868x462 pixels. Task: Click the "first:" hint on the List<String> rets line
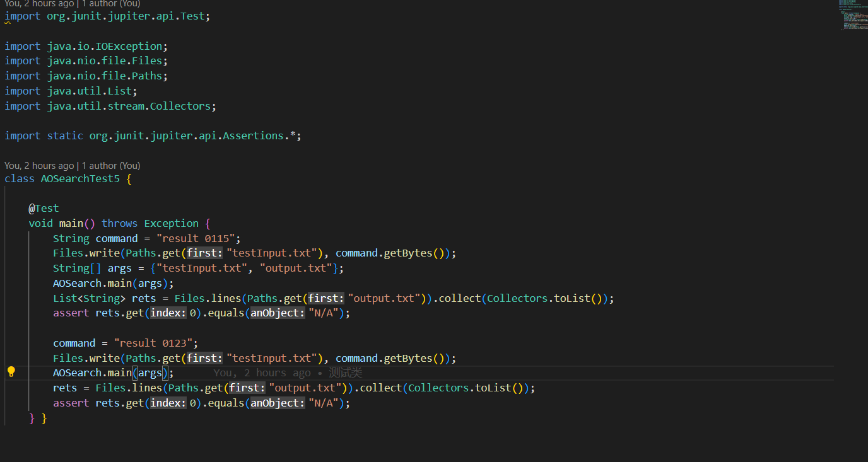pyautogui.click(x=326, y=298)
